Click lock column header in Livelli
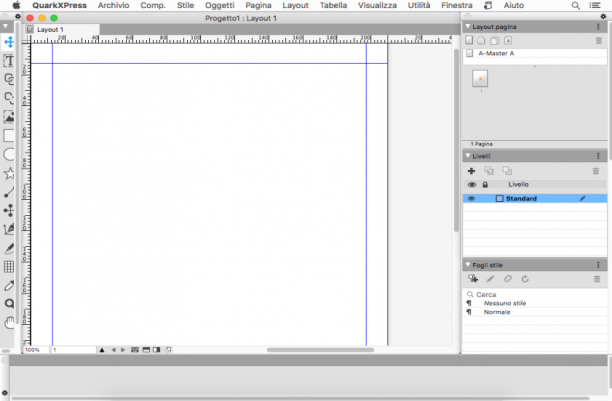The image size is (612, 401). pyautogui.click(x=485, y=185)
